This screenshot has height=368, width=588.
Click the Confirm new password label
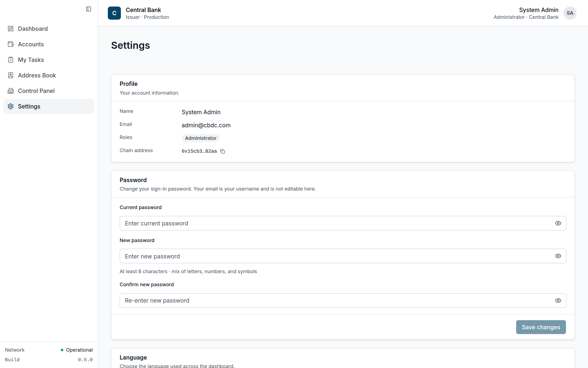click(x=147, y=285)
